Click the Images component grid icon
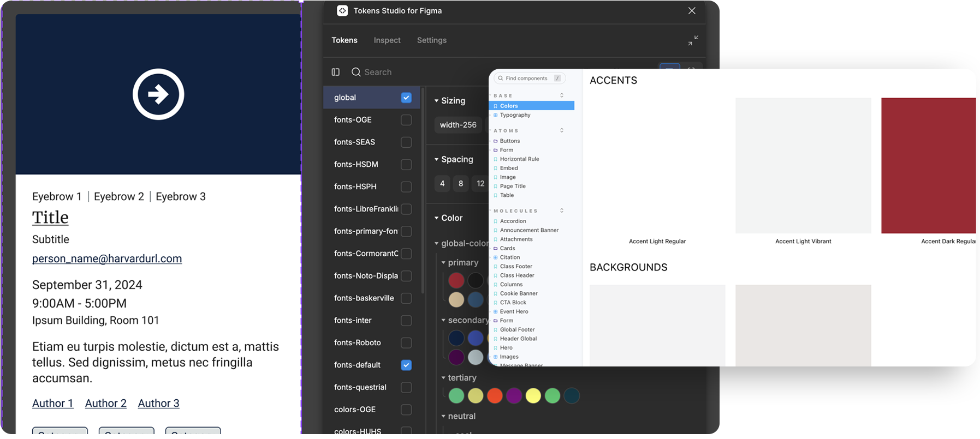Screen dimensions: 980x439 click(496, 357)
